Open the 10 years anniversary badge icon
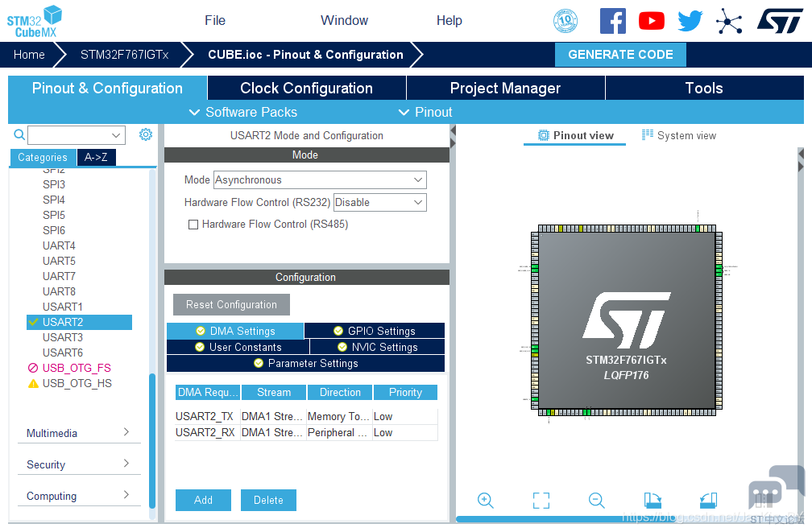812x532 pixels. [565, 21]
